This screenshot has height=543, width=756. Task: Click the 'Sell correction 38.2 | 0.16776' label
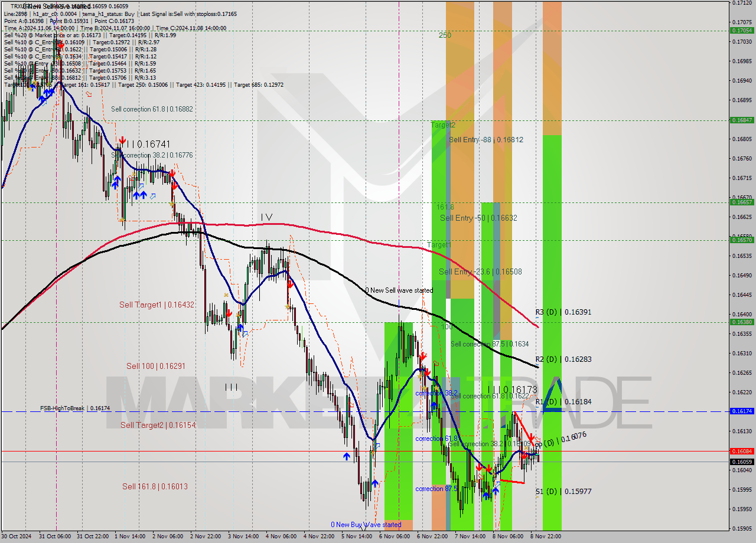152,155
